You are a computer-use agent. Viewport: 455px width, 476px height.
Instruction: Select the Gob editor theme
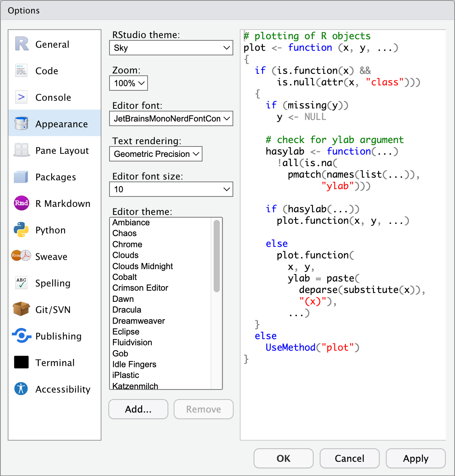pyautogui.click(x=160, y=353)
